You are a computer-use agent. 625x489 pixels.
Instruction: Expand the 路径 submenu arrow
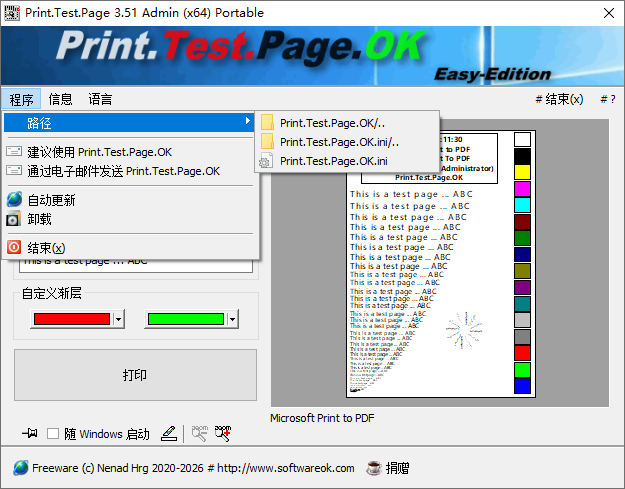(x=248, y=120)
